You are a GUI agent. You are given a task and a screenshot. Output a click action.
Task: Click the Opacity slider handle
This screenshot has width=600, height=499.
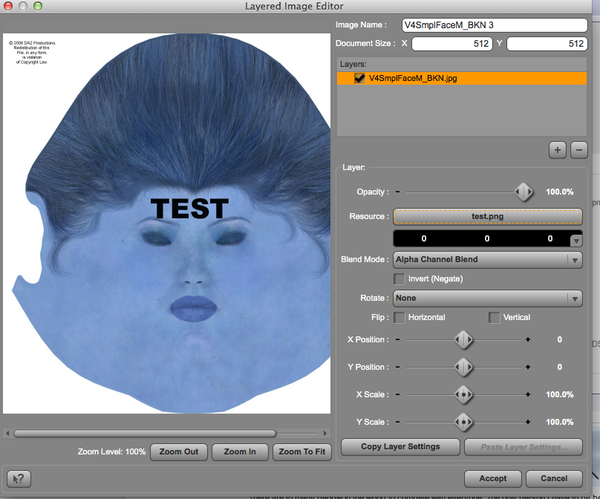pos(523,192)
